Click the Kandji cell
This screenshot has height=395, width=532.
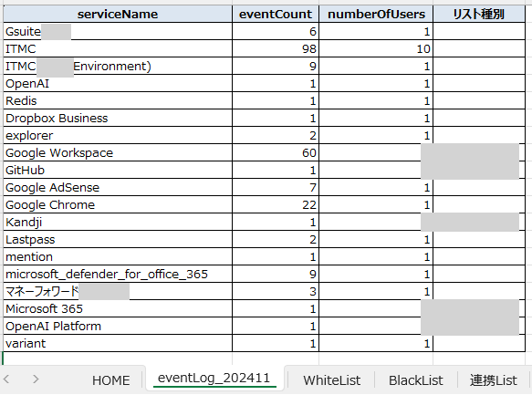118,222
